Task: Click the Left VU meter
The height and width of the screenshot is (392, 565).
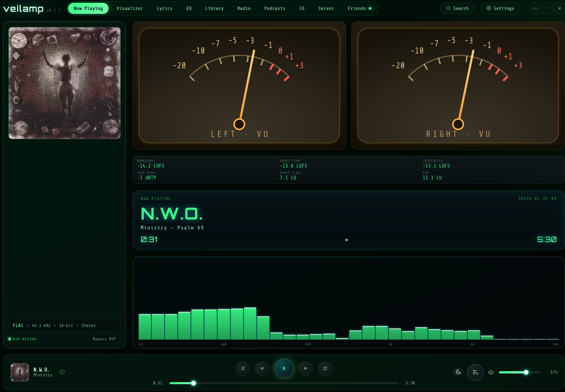Action: click(239, 85)
